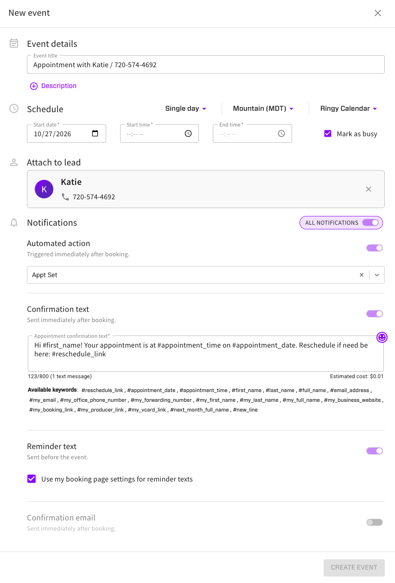The image size is (395, 583).
Task: Turn off the Reminder text toggle
Action: click(374, 451)
